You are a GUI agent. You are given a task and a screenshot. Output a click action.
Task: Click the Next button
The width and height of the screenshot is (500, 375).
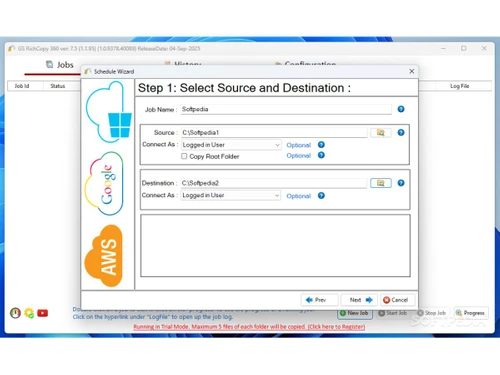(x=359, y=300)
